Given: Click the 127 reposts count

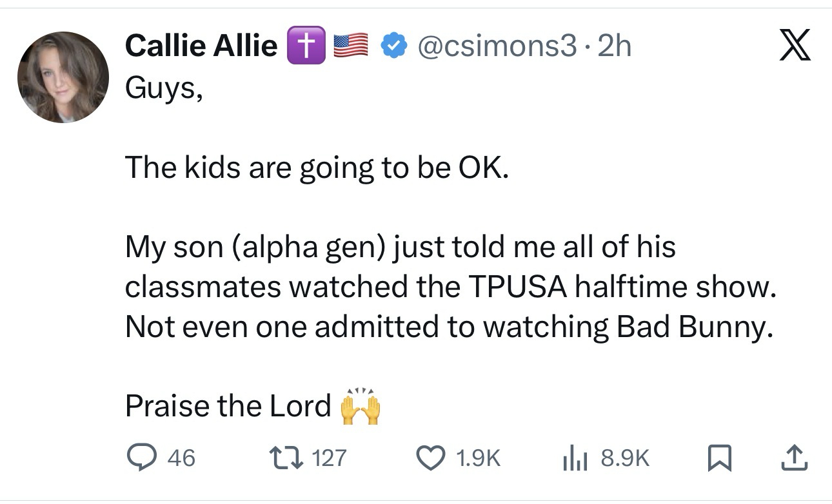Looking at the screenshot, I should point(329,458).
